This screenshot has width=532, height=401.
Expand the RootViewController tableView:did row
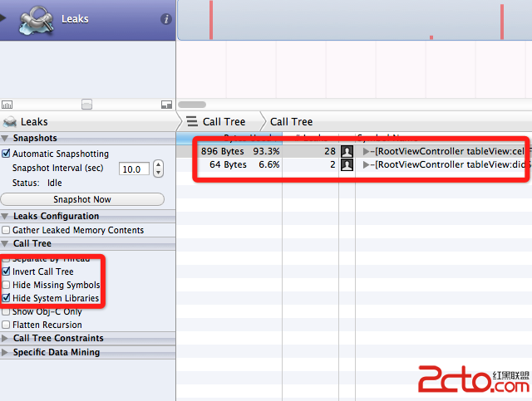pos(366,164)
